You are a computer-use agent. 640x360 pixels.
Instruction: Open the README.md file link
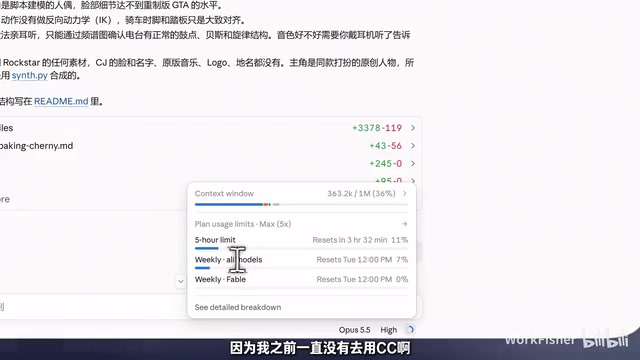pyautogui.click(x=61, y=101)
